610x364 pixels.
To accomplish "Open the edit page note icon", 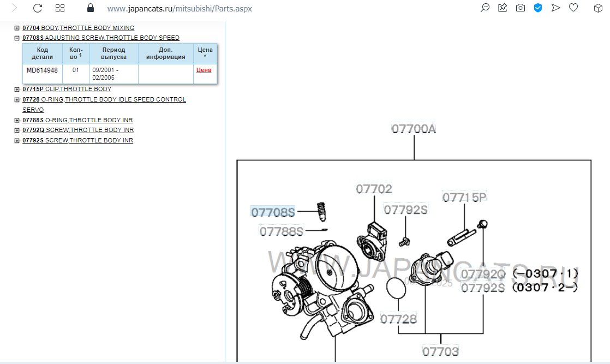I will 503,8.
